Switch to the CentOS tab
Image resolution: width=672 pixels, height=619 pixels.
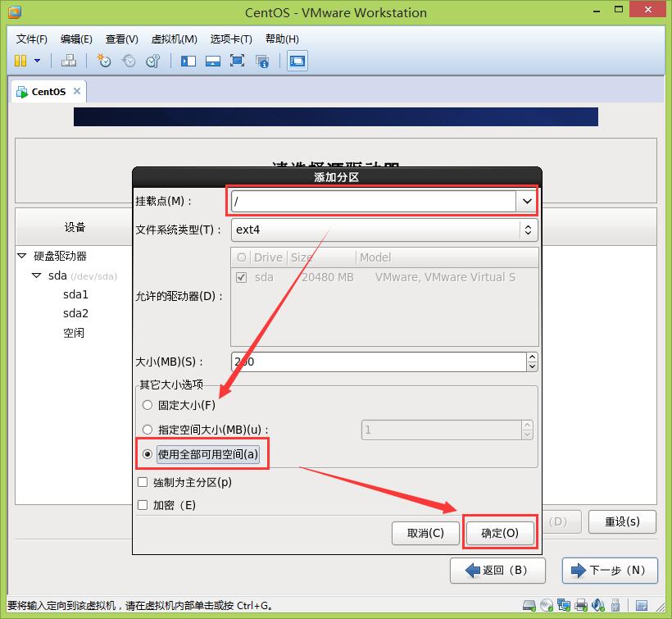48,92
